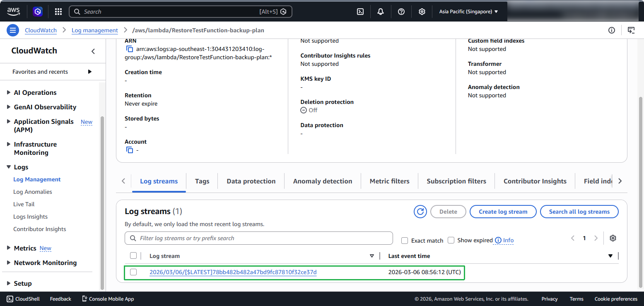
Task: Expand the AI Operations section
Action: click(9, 92)
